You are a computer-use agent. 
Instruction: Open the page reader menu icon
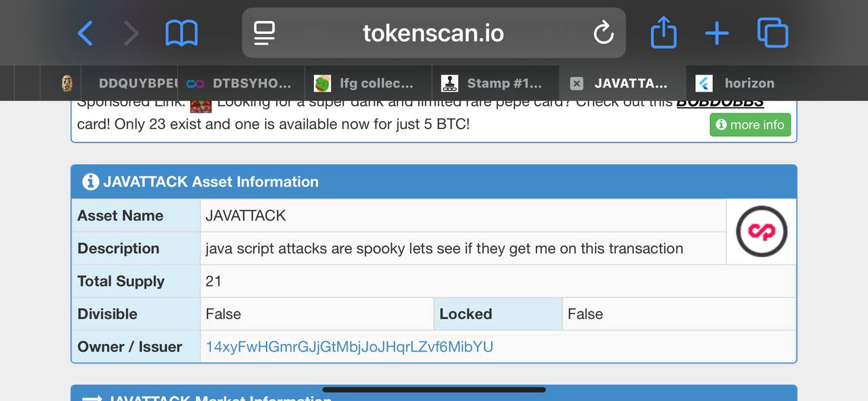coord(264,33)
